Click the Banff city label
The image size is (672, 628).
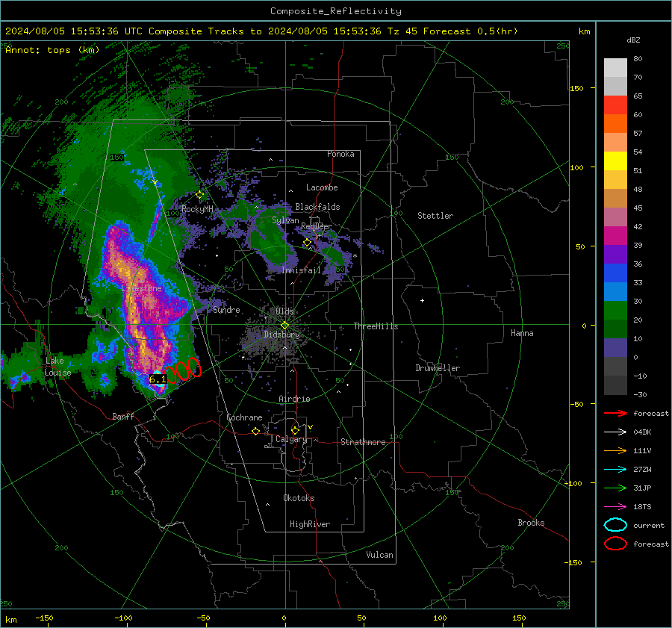[x=123, y=416]
